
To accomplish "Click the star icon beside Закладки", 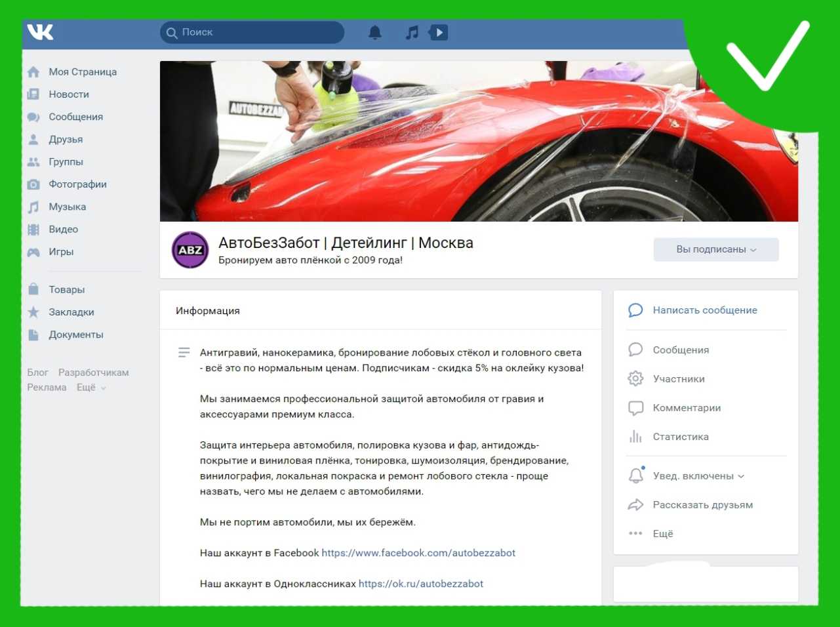I will [x=33, y=312].
